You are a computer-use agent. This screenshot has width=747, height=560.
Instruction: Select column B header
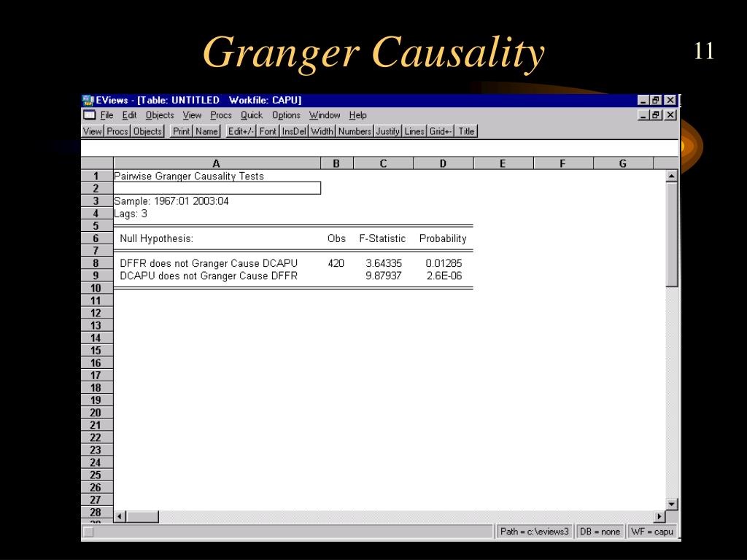(337, 163)
